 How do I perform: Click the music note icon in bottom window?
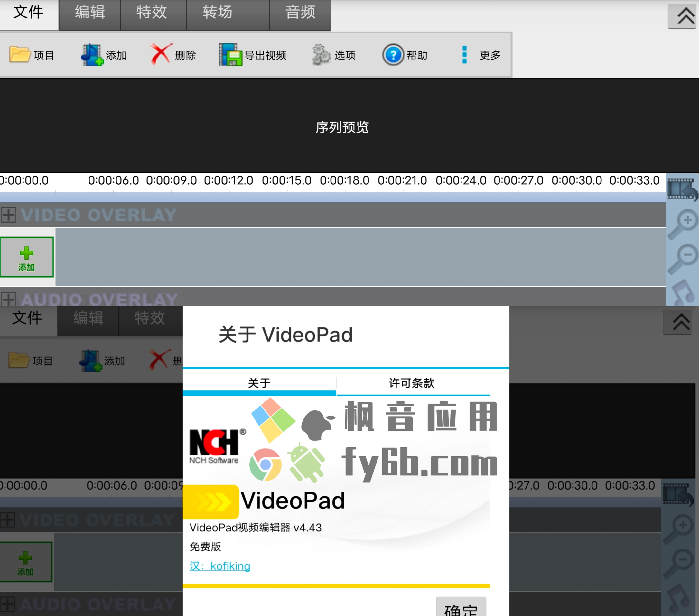[x=678, y=598]
